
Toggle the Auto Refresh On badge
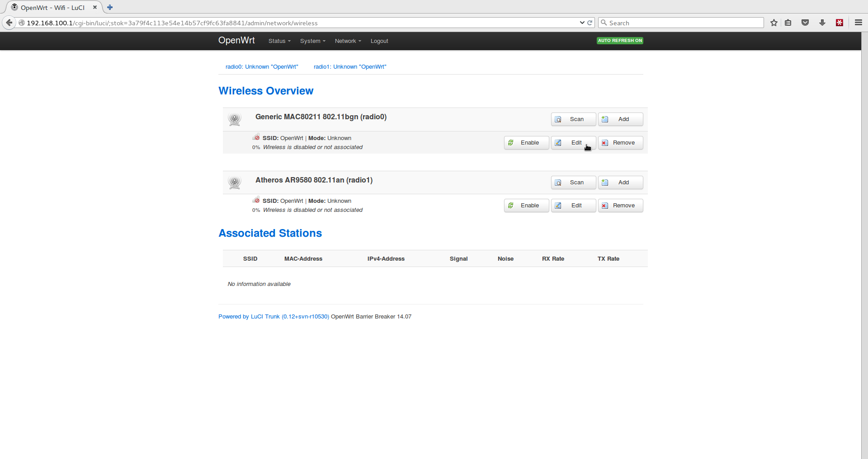(x=620, y=41)
